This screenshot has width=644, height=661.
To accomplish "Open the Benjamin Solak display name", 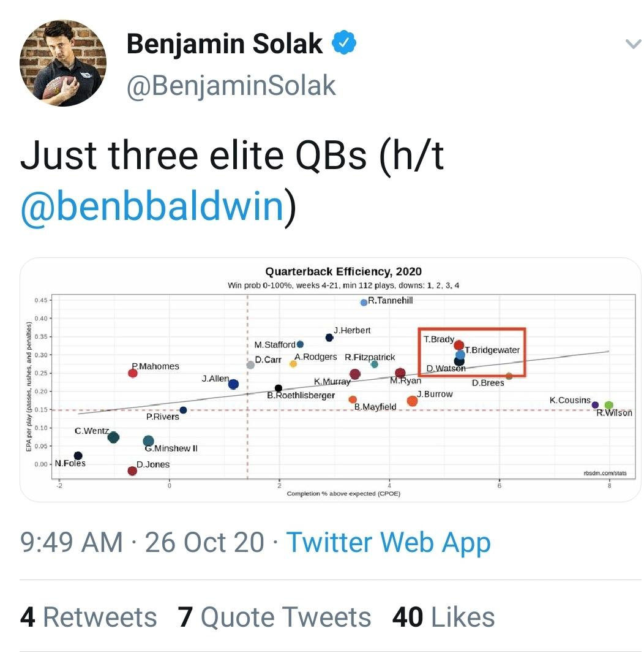I will coord(225,43).
